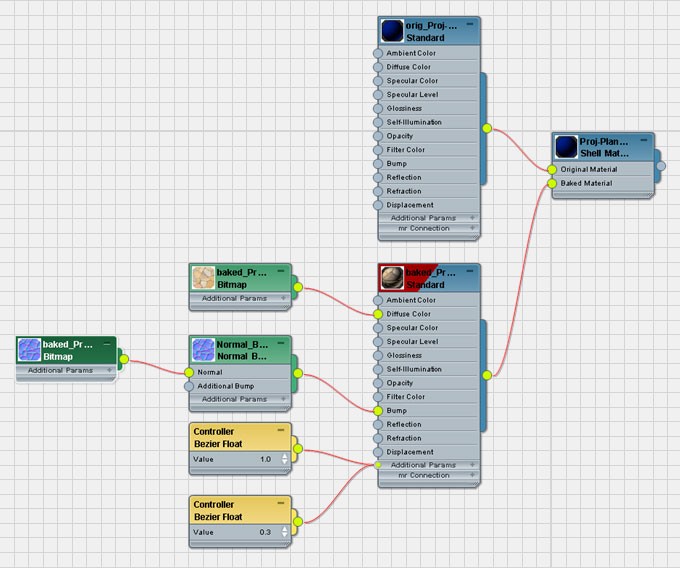Click orig_Proj node's Reflection input socket
The height and width of the screenshot is (568, 680).
click(378, 178)
